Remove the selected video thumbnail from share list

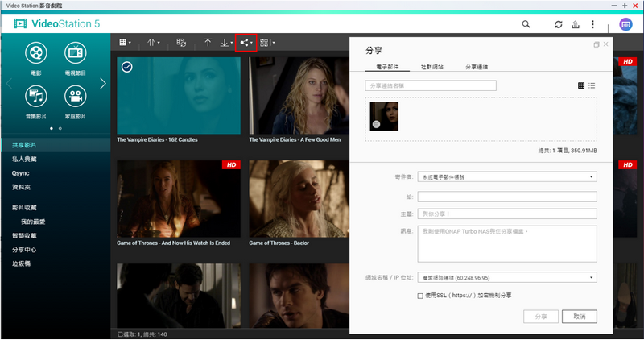[376, 124]
